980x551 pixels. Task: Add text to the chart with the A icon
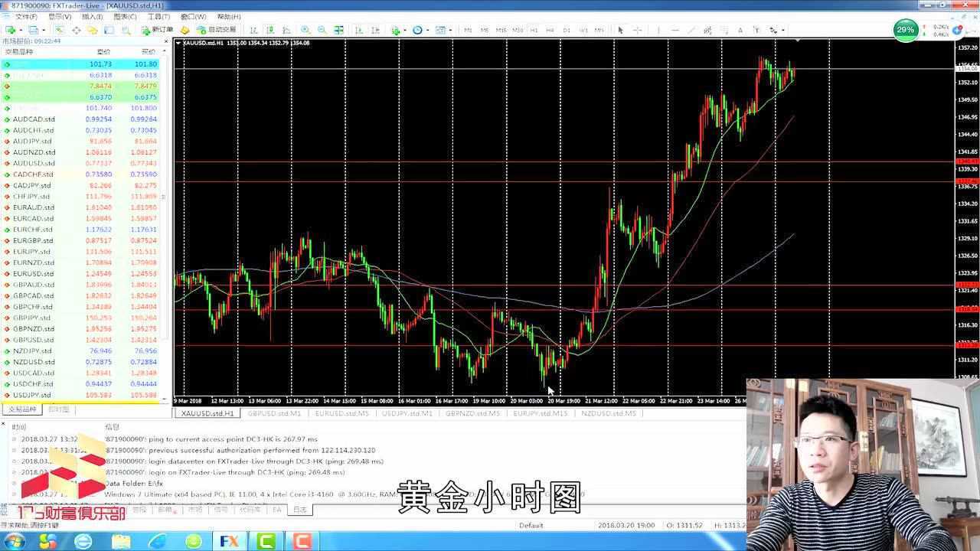point(740,30)
